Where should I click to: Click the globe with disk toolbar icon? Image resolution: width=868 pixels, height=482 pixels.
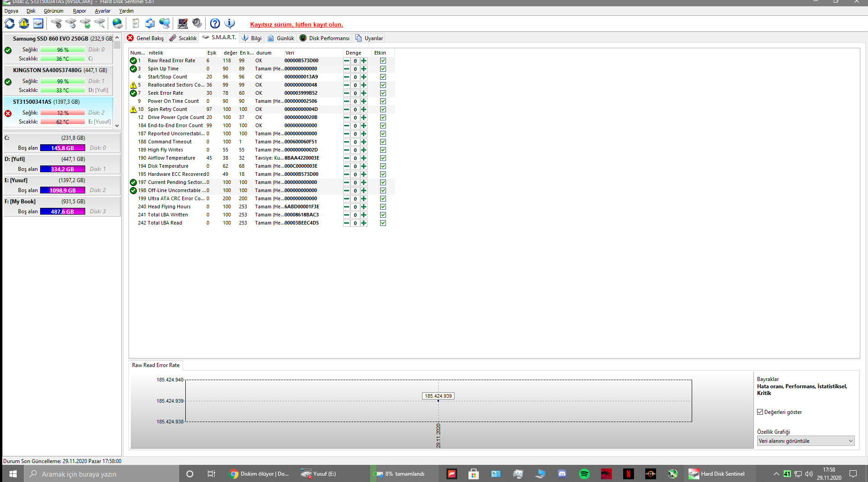click(x=118, y=23)
